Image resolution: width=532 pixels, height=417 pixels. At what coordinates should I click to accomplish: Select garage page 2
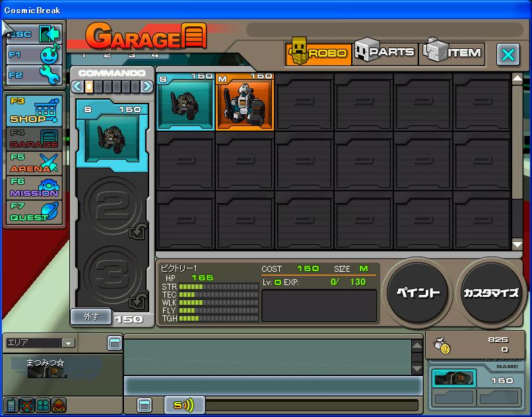coord(107,55)
